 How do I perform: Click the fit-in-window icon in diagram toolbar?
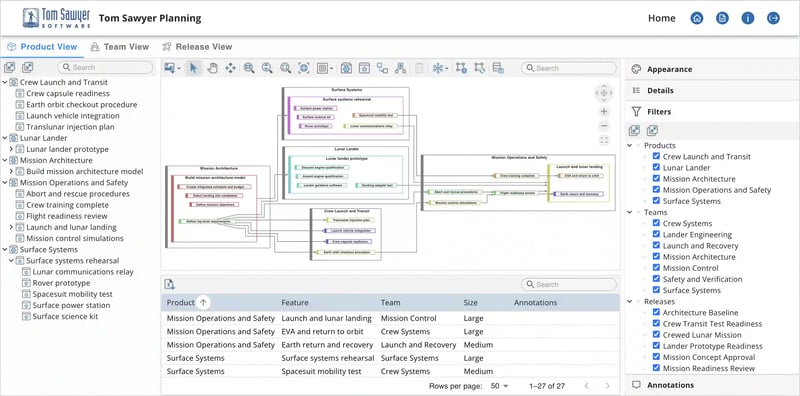tap(304, 68)
